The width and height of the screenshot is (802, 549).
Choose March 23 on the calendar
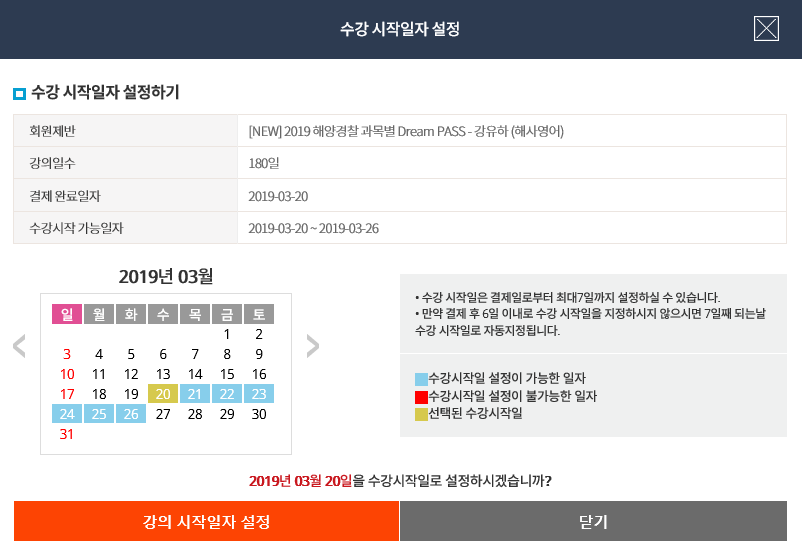pyautogui.click(x=259, y=394)
